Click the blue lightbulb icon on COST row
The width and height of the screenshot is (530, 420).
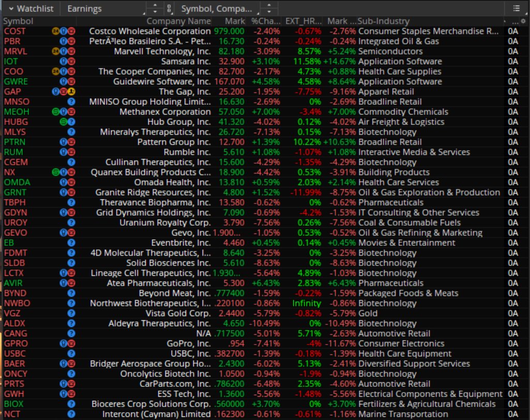[63, 32]
